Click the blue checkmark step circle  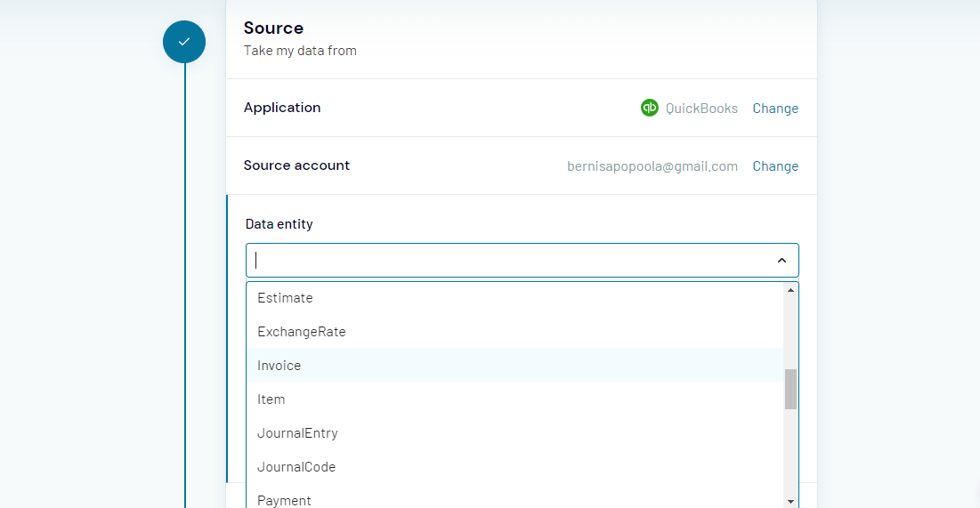[x=183, y=42]
